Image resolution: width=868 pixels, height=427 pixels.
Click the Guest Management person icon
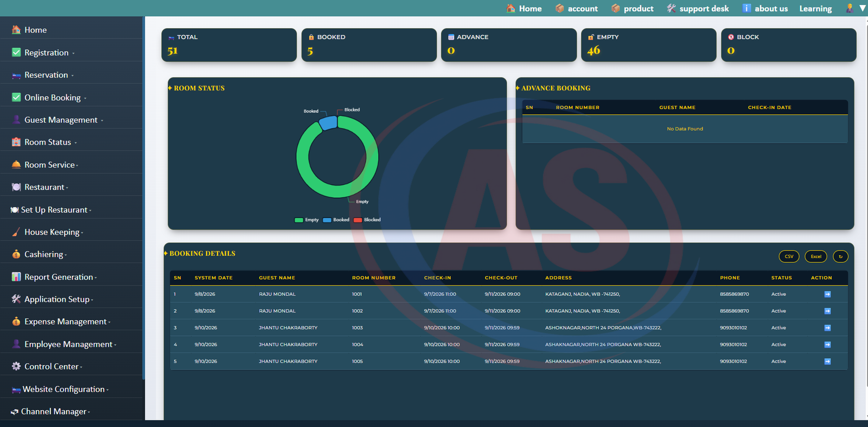coord(16,120)
